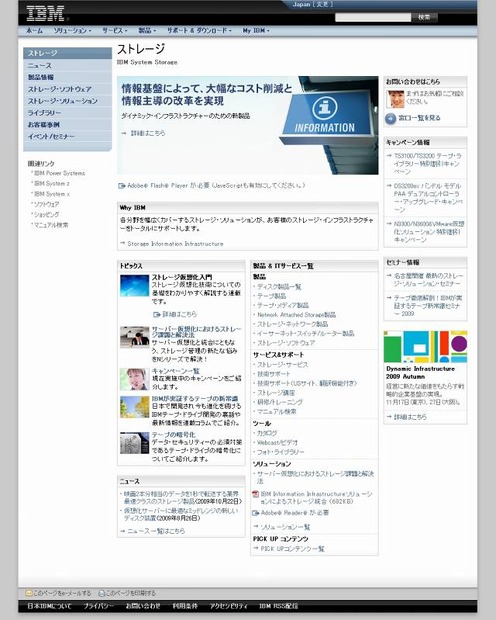Click the ストレージ仮想化入門 blue thumbnail

(x=134, y=286)
